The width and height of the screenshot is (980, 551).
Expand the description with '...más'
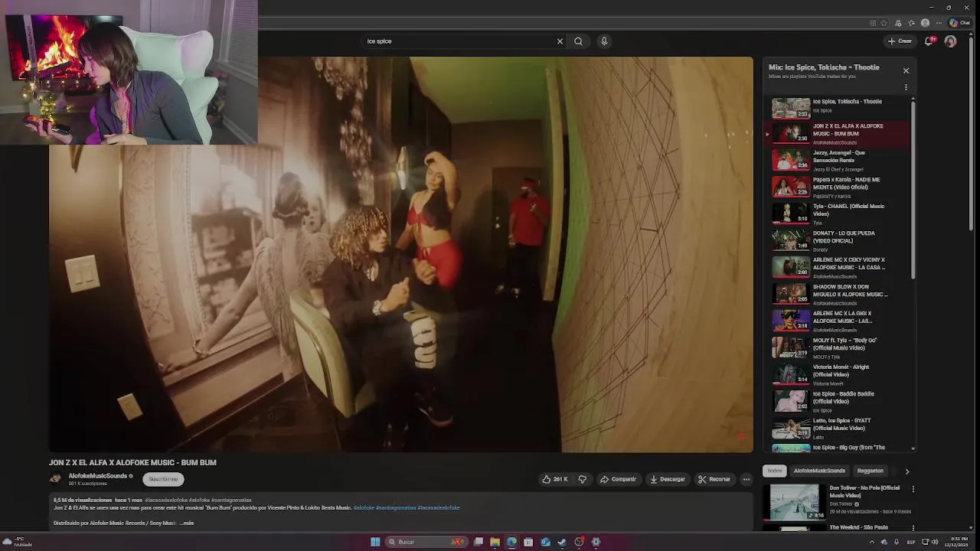coord(186,523)
